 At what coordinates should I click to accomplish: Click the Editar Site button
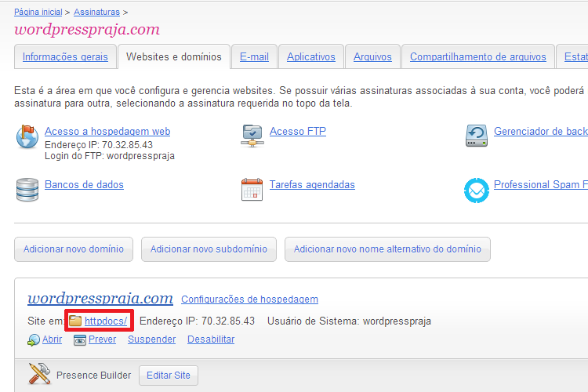point(169,375)
